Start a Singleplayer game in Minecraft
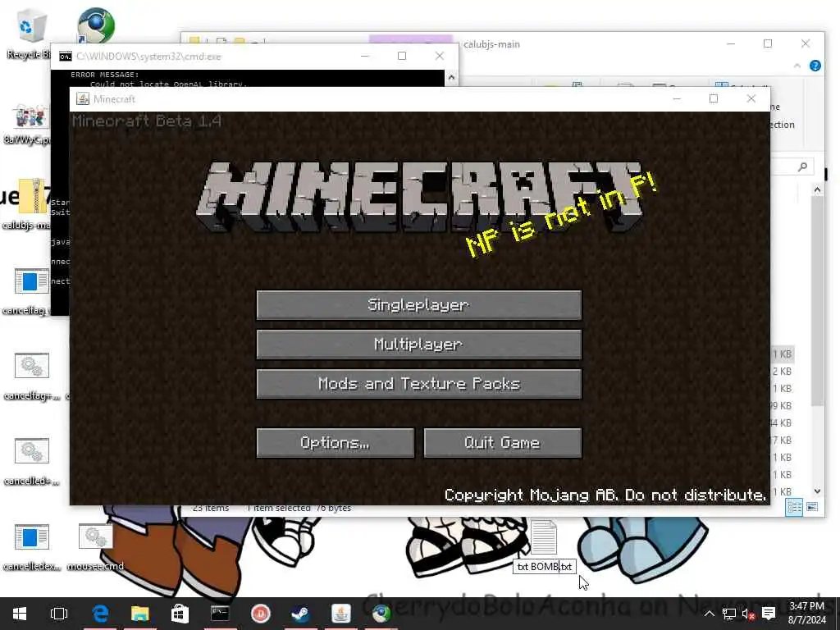This screenshot has height=630, width=840. pos(419,305)
